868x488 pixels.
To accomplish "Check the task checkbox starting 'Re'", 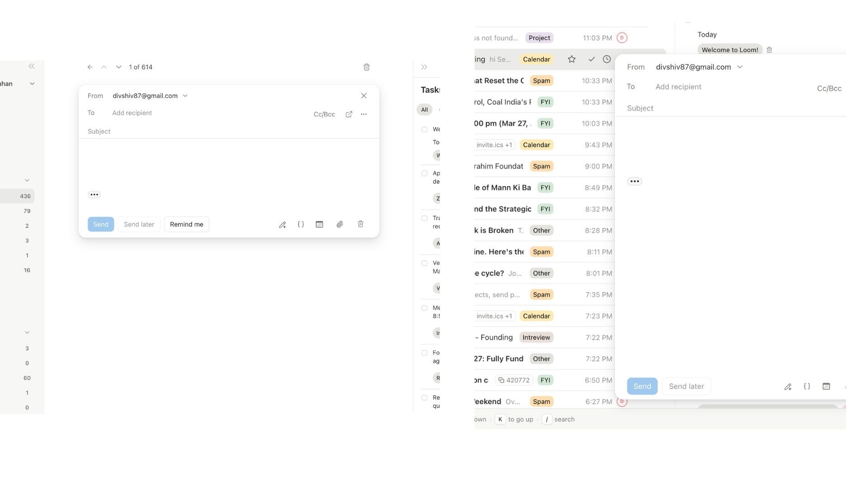I will click(425, 398).
